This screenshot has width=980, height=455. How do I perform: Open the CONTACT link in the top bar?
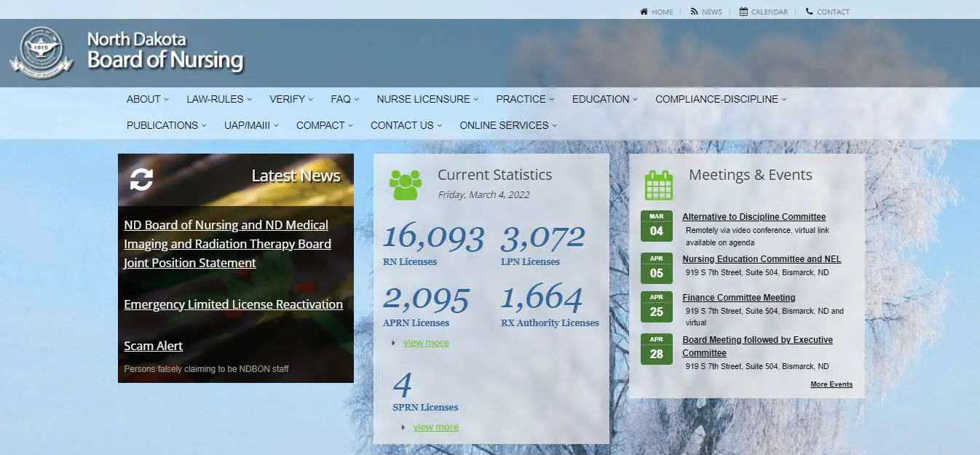tap(833, 12)
